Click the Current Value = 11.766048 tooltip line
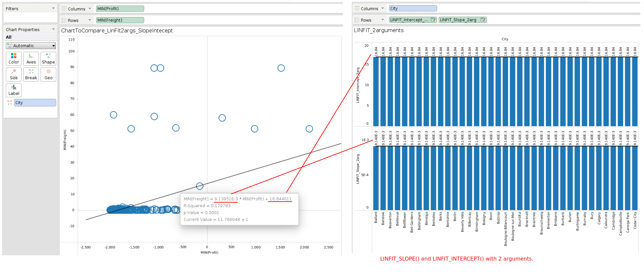 pos(216,220)
